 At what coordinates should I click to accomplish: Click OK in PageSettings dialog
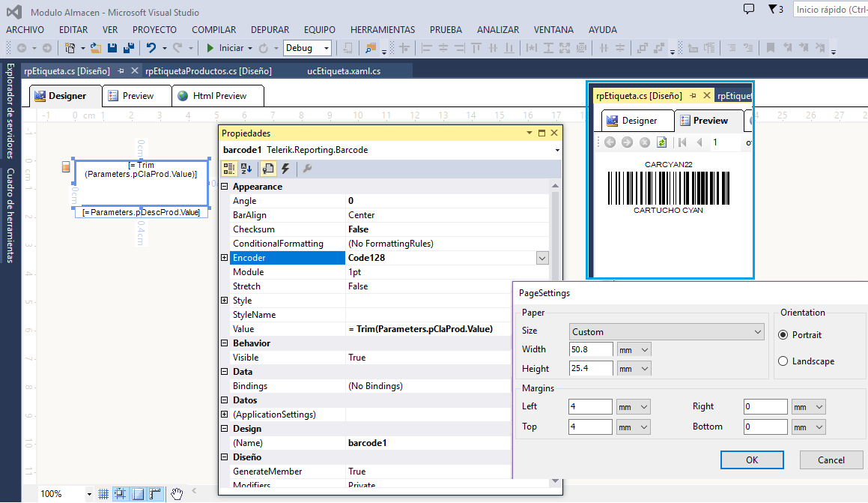[752, 460]
